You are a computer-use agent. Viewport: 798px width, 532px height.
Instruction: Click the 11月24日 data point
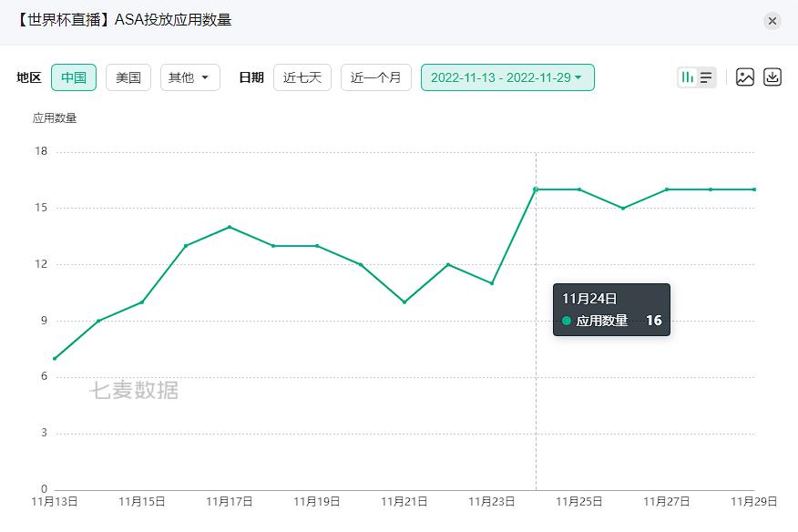536,189
